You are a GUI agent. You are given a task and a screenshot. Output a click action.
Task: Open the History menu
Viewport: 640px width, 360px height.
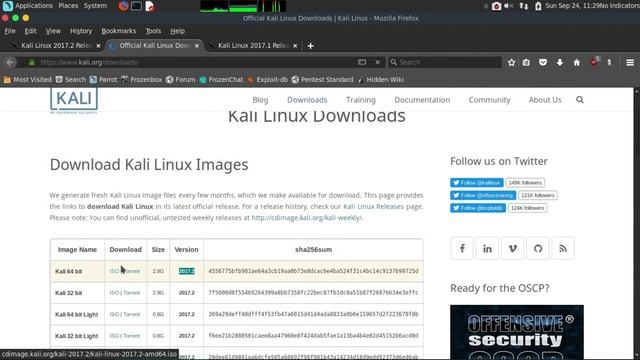click(81, 31)
